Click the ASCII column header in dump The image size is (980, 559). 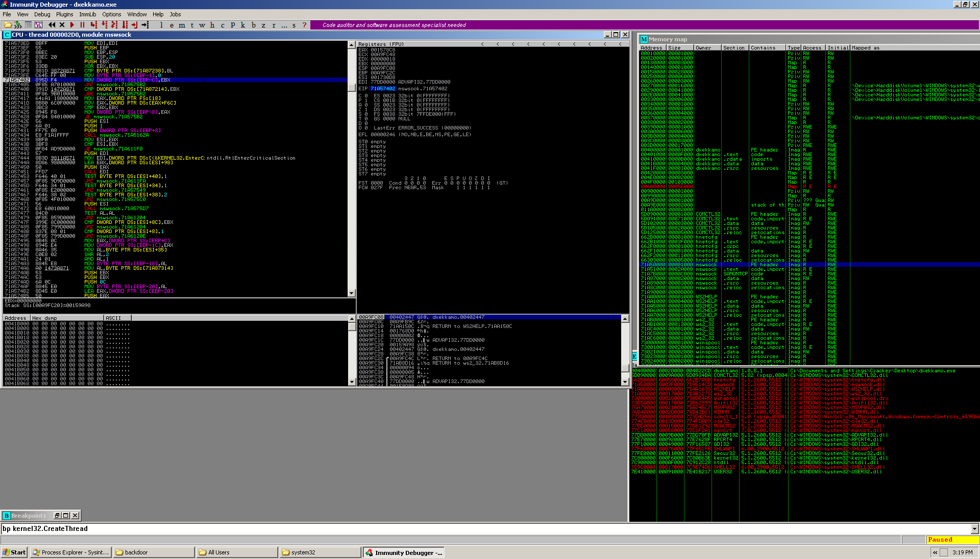pos(117,318)
